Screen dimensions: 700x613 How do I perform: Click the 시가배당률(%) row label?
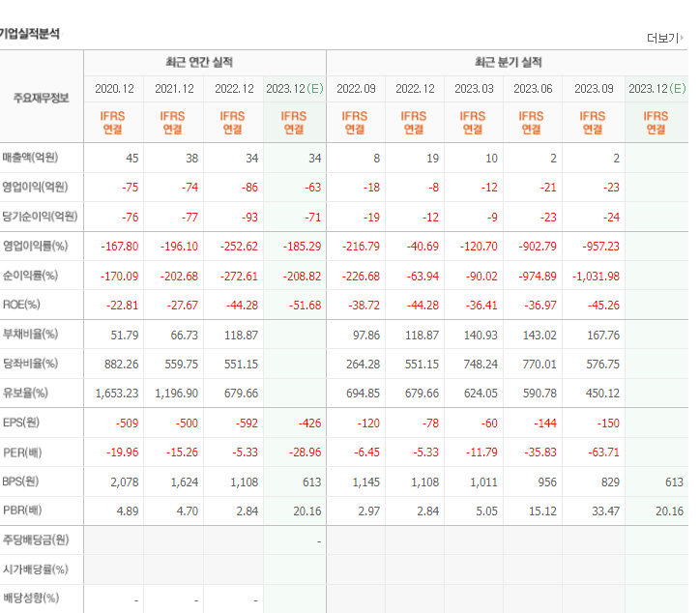[35, 569]
